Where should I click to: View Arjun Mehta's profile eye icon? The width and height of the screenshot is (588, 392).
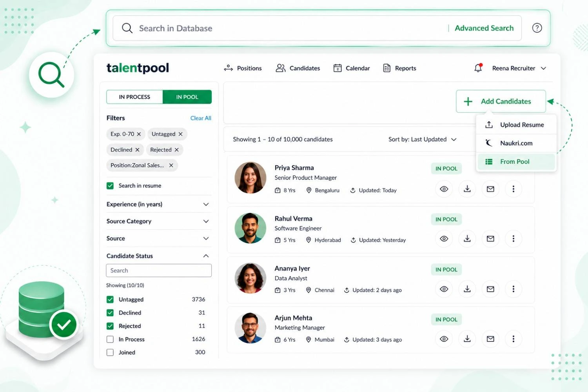pyautogui.click(x=444, y=339)
